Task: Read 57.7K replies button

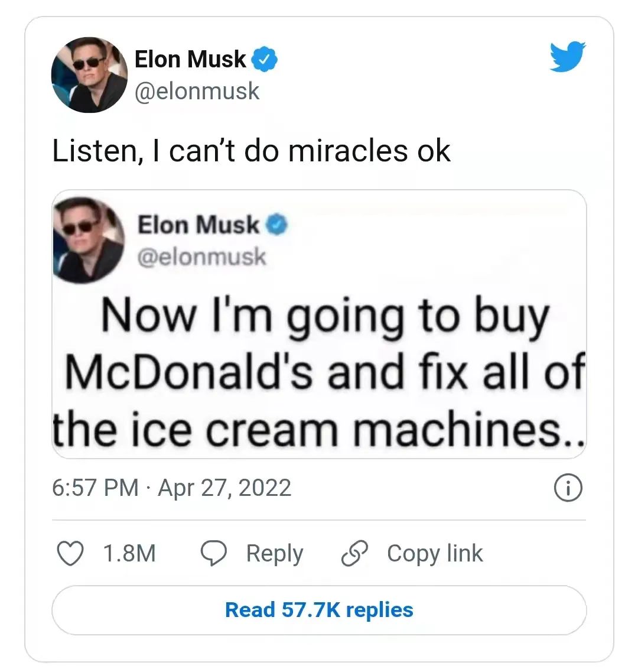Action: tap(319, 610)
